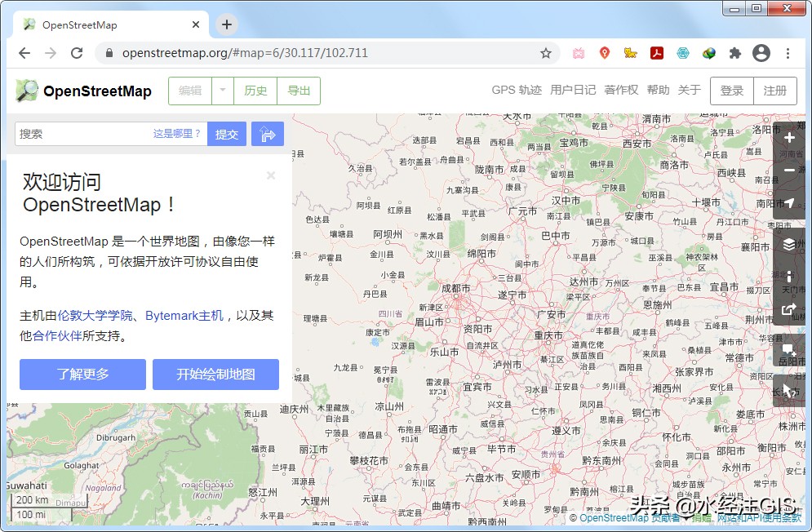Open the map share panel
812x532 pixels.
pyautogui.click(x=789, y=309)
